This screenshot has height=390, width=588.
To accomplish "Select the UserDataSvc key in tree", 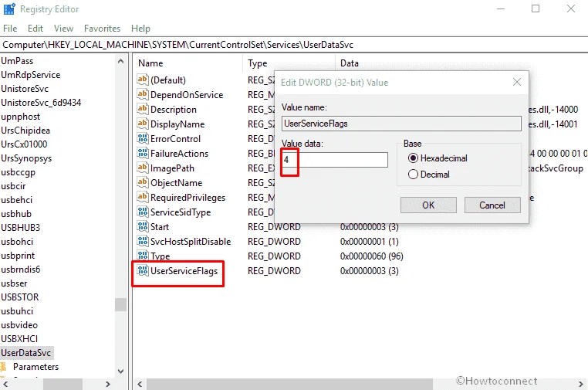I will [26, 352].
